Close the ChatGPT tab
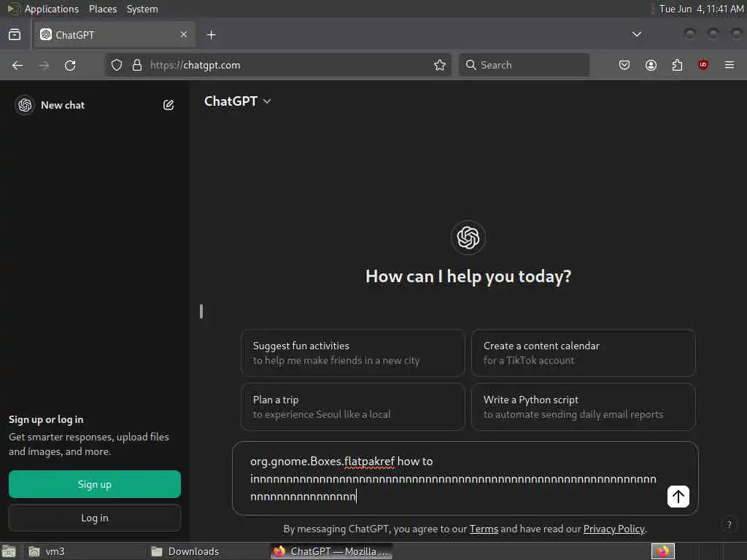Screen dimensions: 747x560 point(184,34)
